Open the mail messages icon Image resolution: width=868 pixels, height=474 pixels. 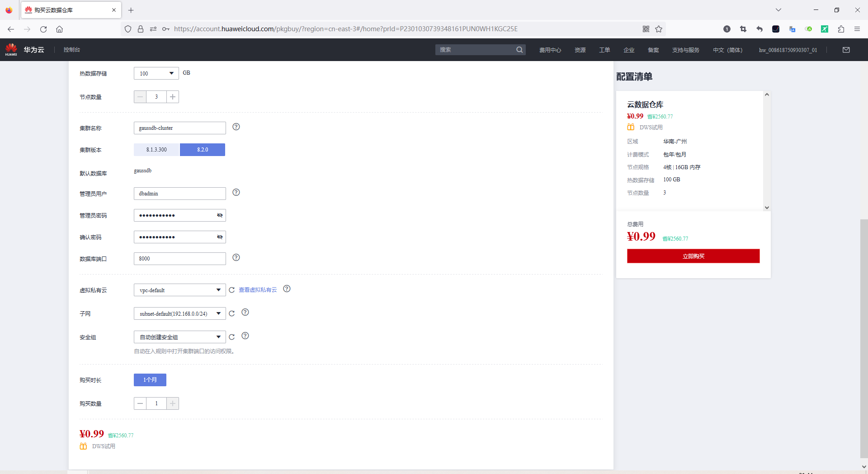(x=846, y=50)
